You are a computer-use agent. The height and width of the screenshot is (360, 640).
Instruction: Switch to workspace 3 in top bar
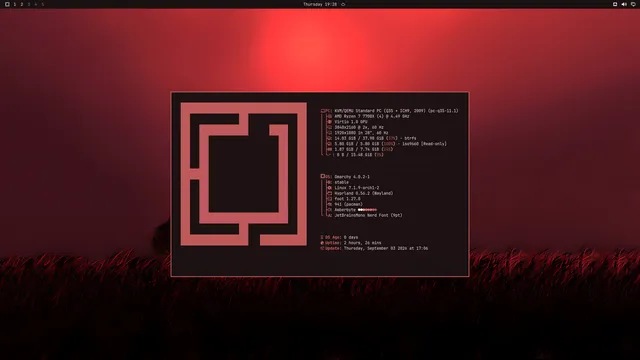pyautogui.click(x=29, y=4)
